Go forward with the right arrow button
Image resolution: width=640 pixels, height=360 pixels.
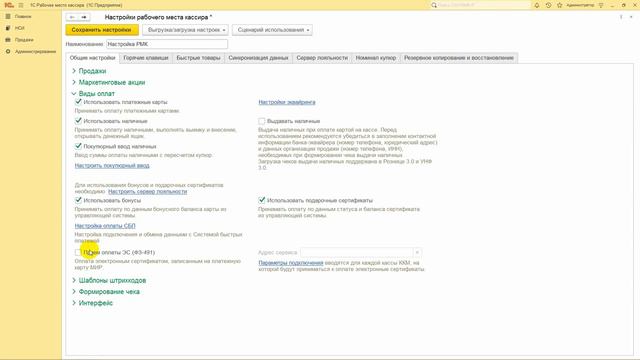click(x=84, y=17)
